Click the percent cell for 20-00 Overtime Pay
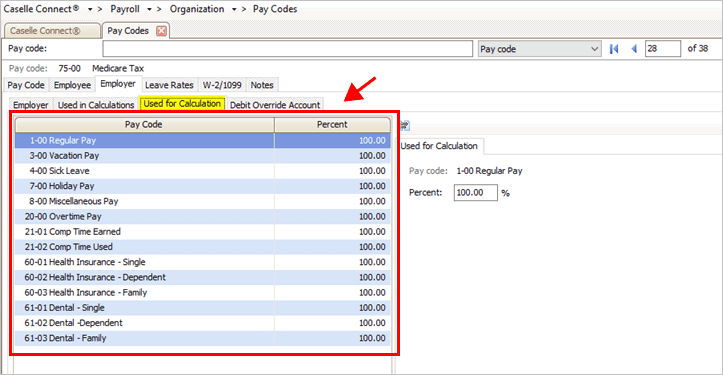Screen dimensions: 723x375 click(x=332, y=216)
